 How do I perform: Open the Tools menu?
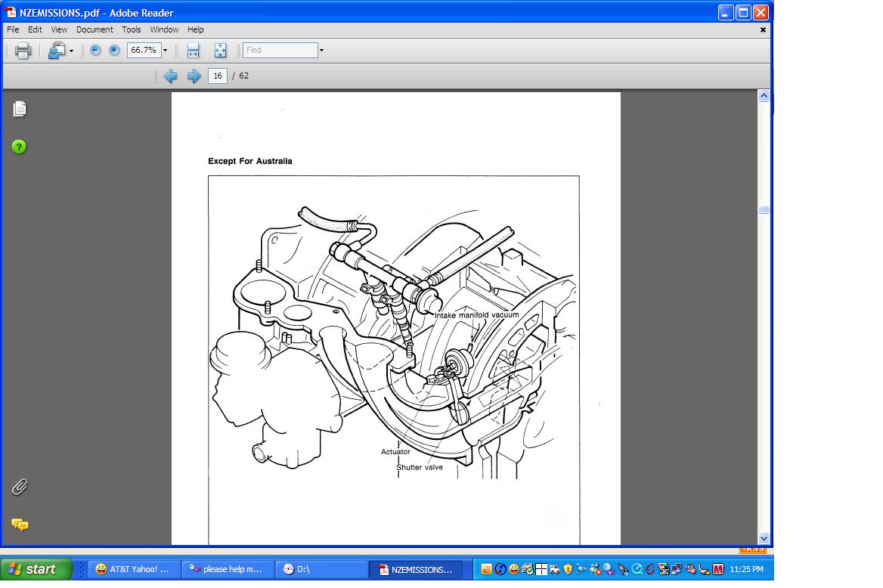[132, 29]
